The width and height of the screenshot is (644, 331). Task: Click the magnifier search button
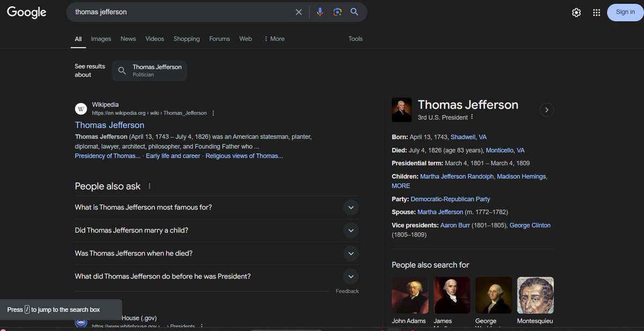(x=354, y=12)
